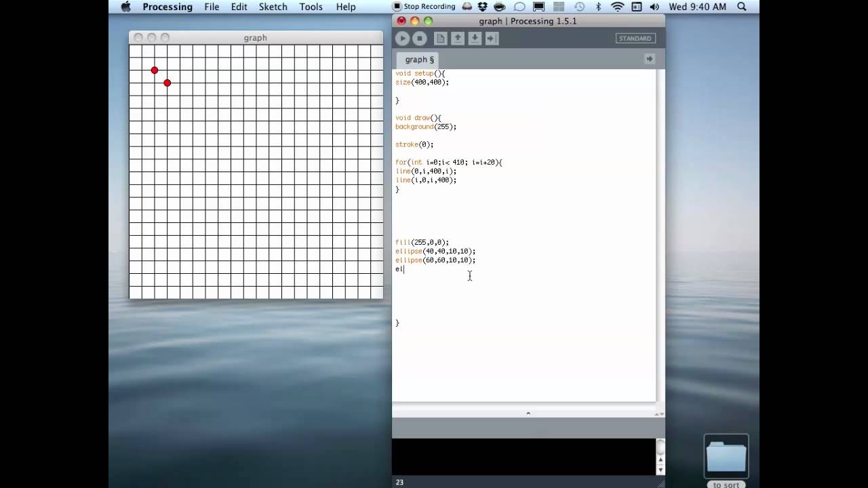Click the coffee cup menu bar icon
This screenshot has height=488, width=868.
[x=501, y=7]
